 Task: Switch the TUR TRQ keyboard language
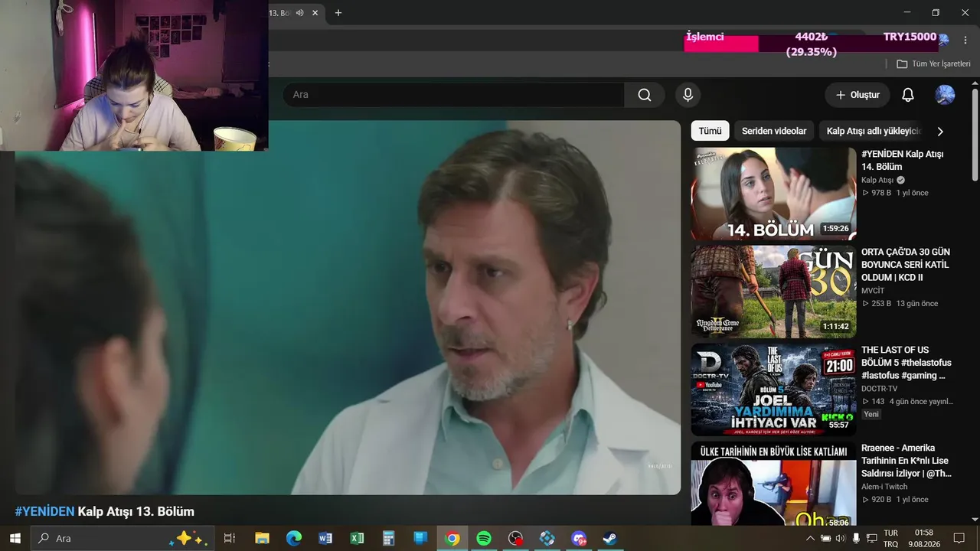point(891,538)
